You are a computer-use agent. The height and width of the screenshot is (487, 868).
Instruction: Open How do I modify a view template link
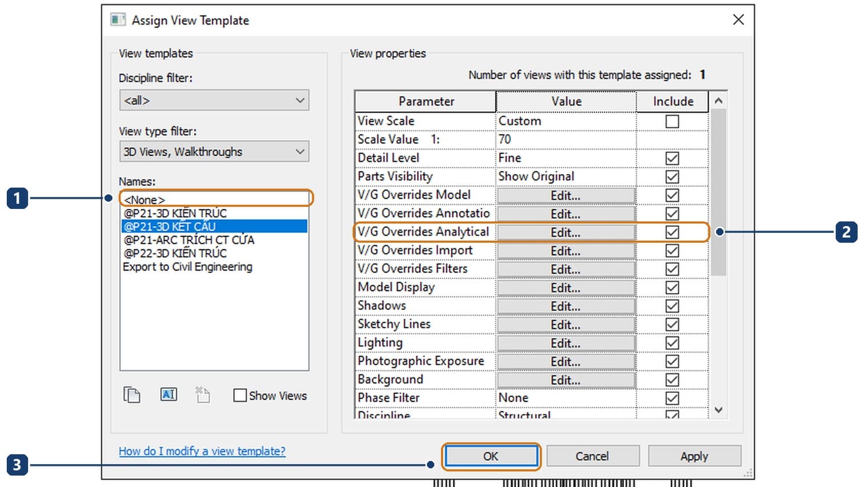click(x=202, y=451)
